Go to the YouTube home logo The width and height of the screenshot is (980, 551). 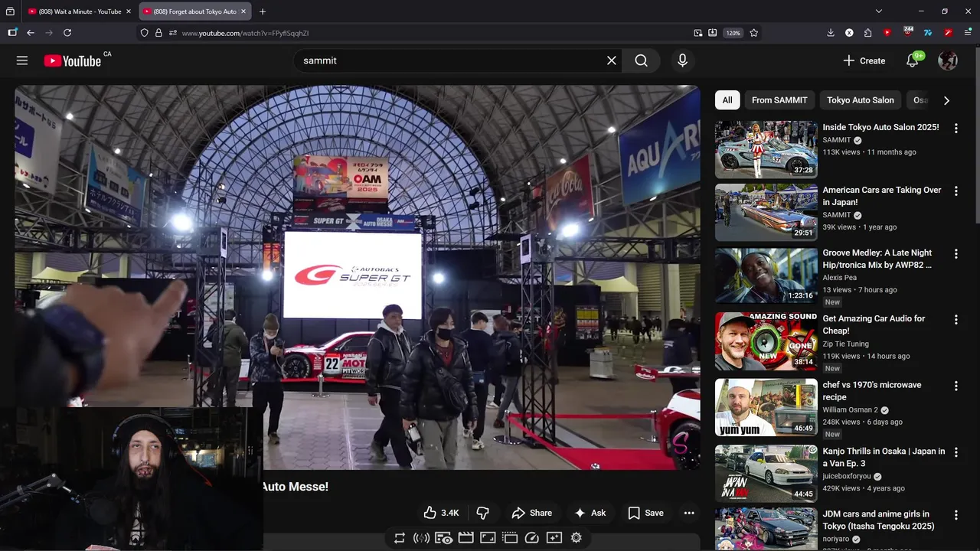73,60
